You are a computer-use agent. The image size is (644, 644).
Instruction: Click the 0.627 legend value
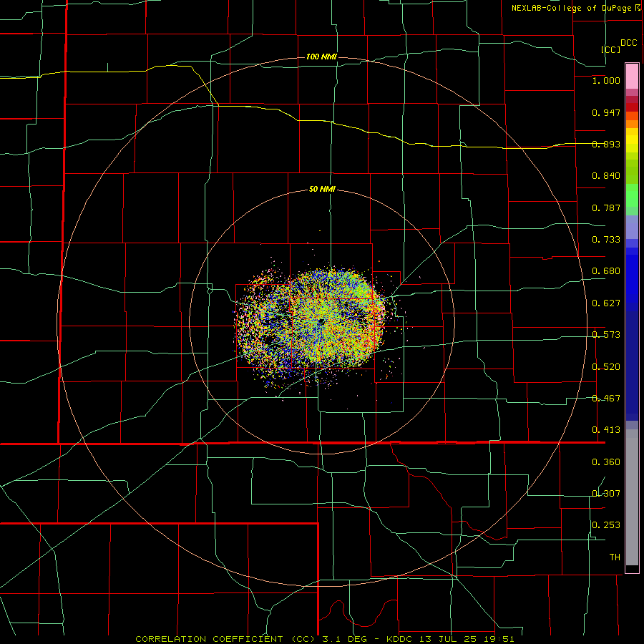click(606, 303)
